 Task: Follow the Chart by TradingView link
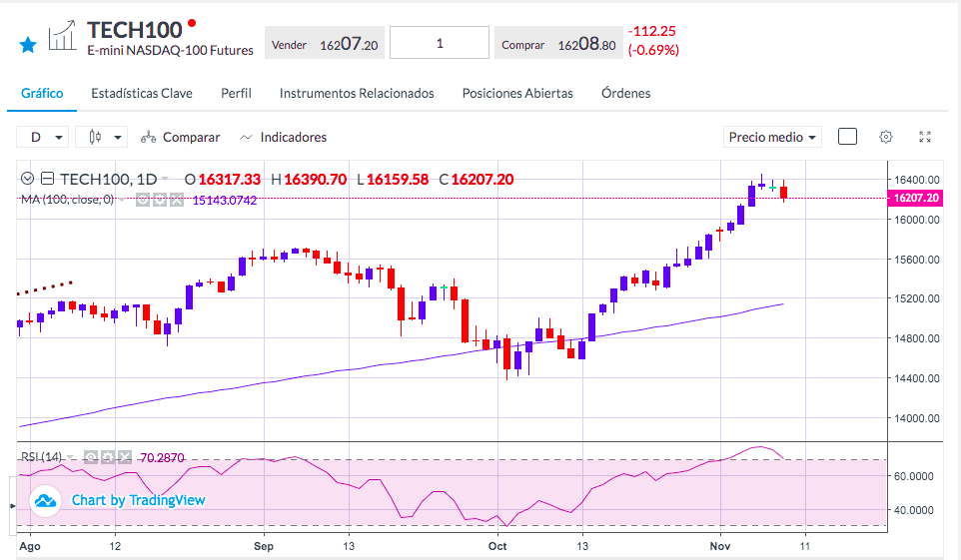point(139,500)
